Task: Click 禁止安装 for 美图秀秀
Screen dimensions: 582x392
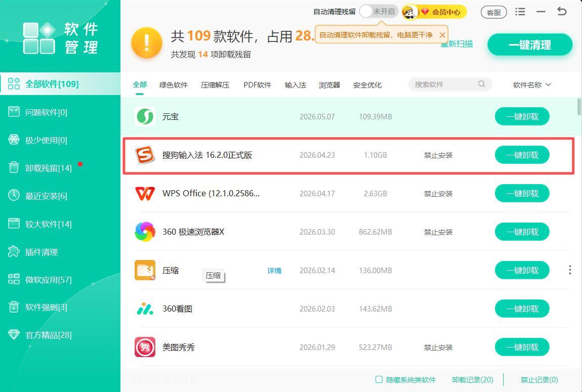Action: pos(438,347)
